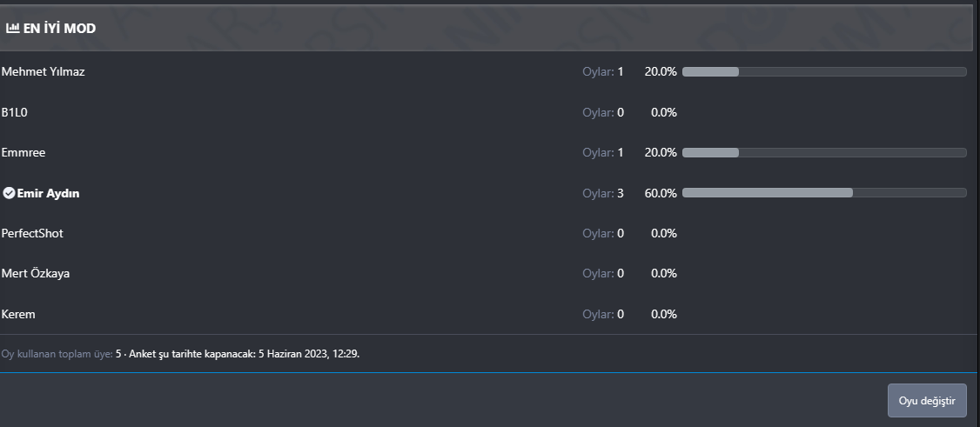Click the Emmree 20% progress bar
The width and height of the screenshot is (980, 427).
pos(823,152)
